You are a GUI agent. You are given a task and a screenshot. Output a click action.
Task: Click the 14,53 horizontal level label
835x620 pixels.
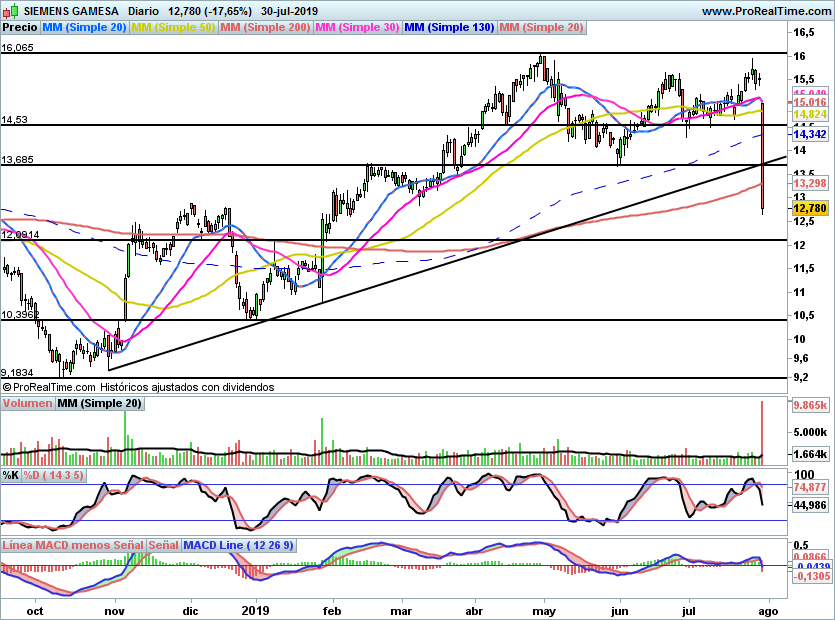point(14,120)
